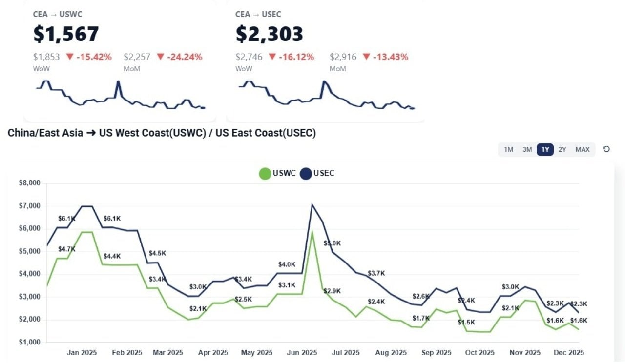Viewport: 625px width, 364px height.
Task: Open the CEA → USWC card heading
Action: click(59, 14)
